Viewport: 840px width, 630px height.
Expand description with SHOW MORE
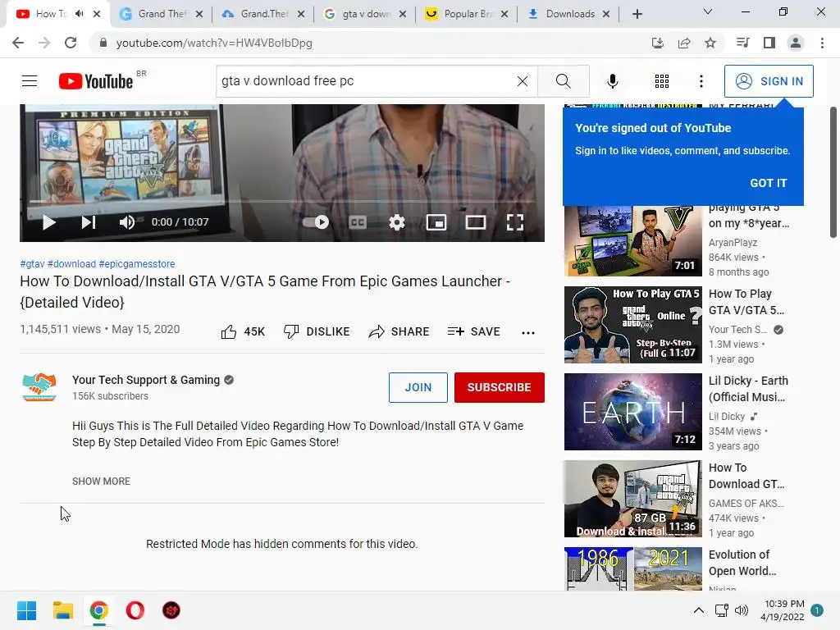(x=101, y=481)
